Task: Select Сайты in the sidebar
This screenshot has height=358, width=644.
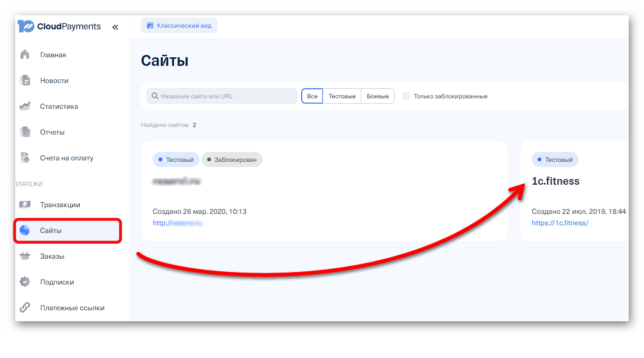Action: pos(68,231)
